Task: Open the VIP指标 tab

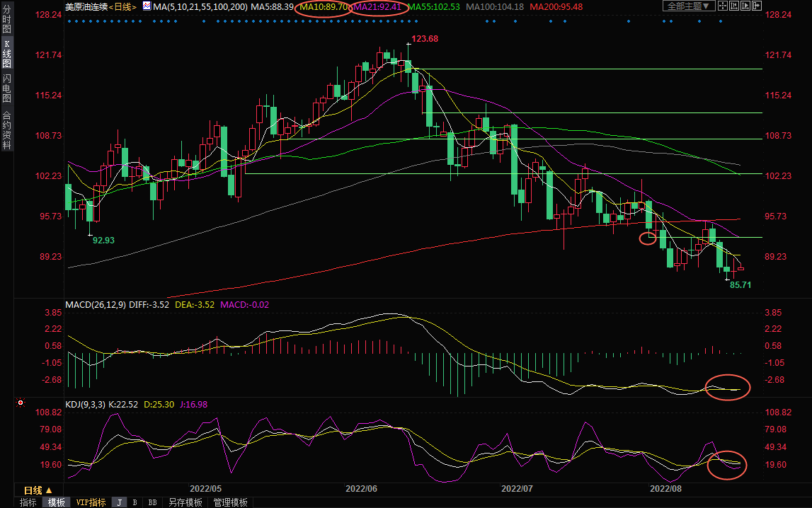Action: click(x=91, y=502)
